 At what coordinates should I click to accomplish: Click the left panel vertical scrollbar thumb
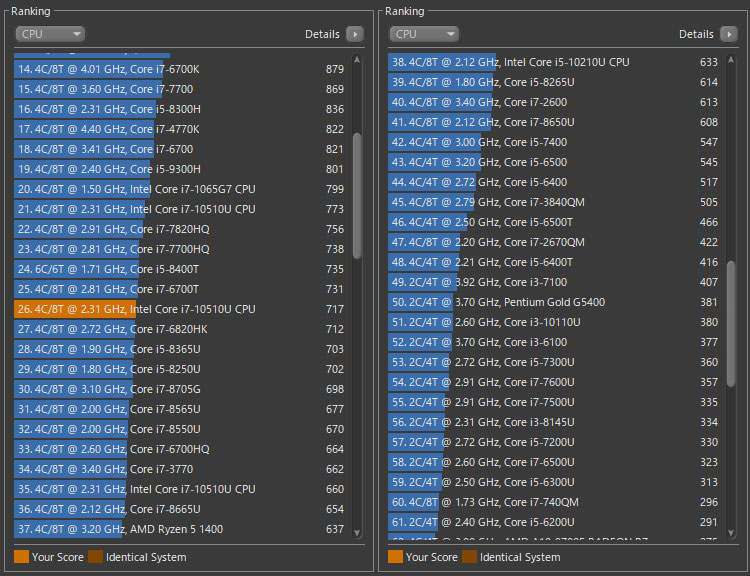[357, 196]
